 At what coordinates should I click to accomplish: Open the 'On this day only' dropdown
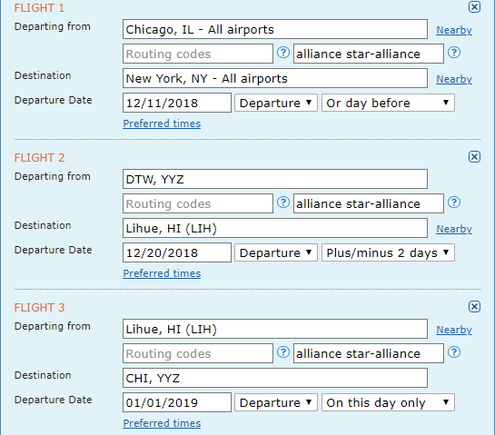point(388,403)
